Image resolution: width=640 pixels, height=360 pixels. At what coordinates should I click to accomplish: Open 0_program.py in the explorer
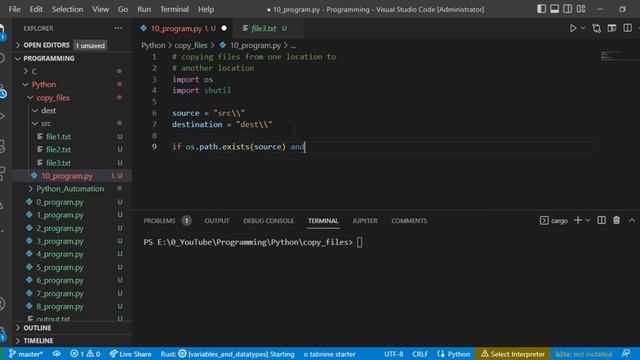click(x=60, y=202)
